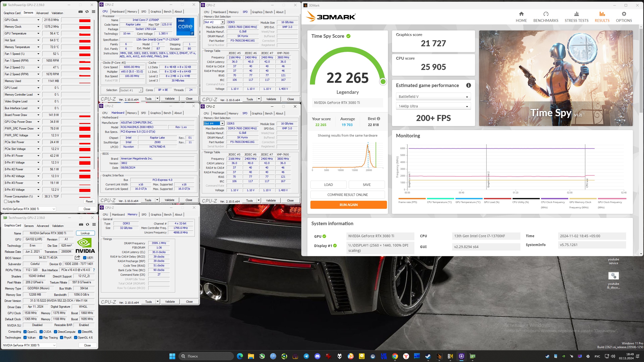The height and width of the screenshot is (362, 644).
Task: Open Windows Start menu
Action: [x=172, y=356]
